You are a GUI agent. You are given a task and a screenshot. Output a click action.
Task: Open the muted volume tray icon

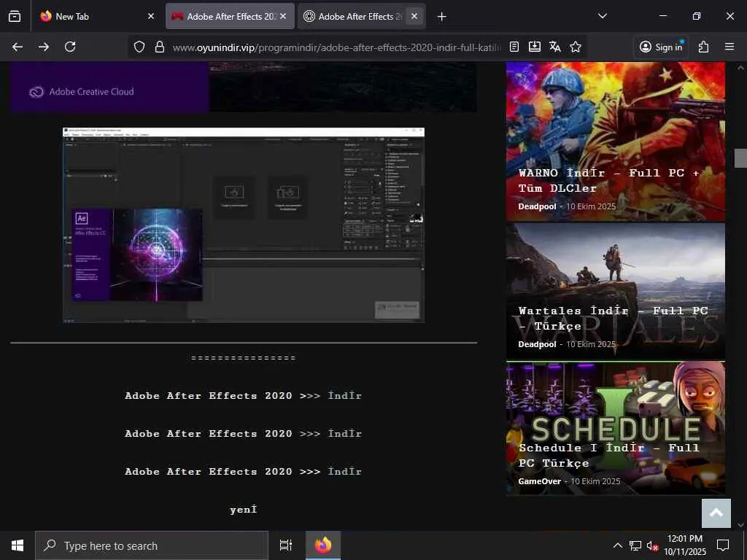[652, 545]
